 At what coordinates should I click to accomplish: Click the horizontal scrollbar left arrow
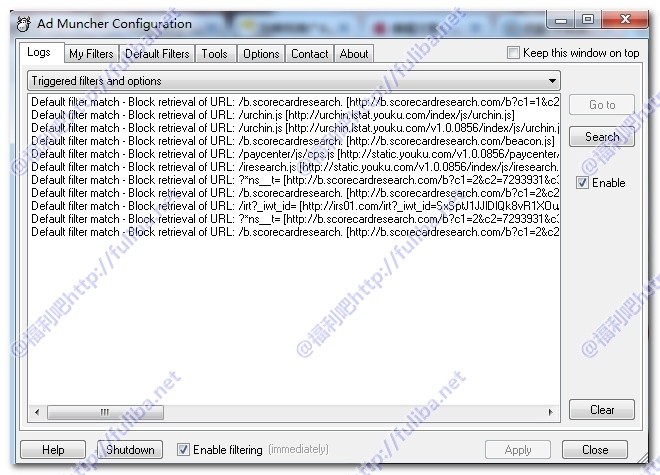tap(37, 412)
